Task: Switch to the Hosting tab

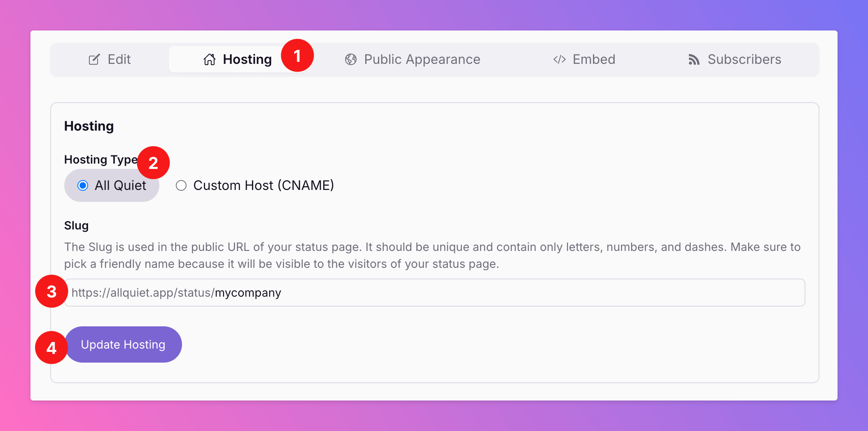Action: coord(238,59)
